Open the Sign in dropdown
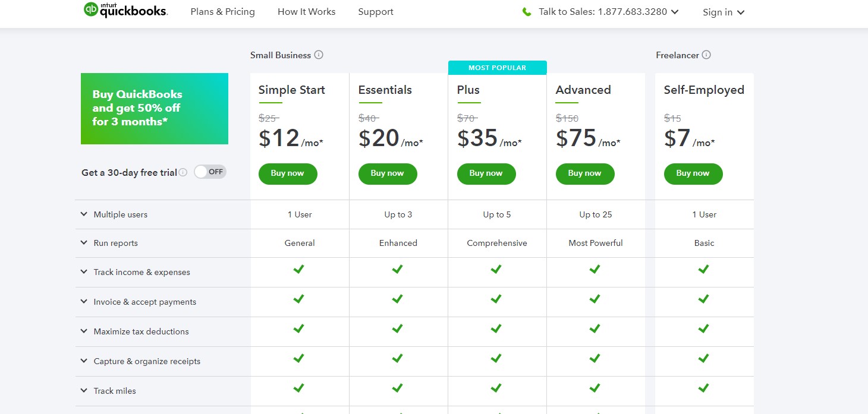Image resolution: width=868 pixels, height=414 pixels. coord(724,12)
